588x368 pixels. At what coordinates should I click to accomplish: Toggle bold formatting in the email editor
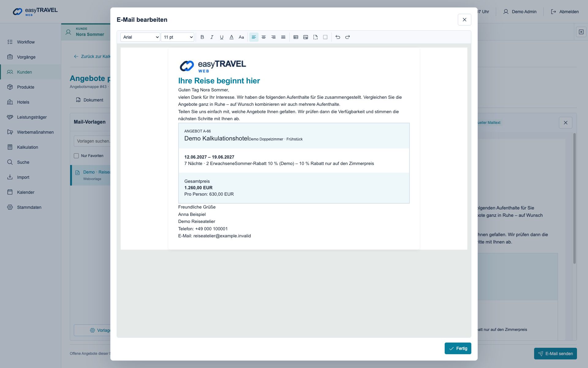click(x=202, y=37)
